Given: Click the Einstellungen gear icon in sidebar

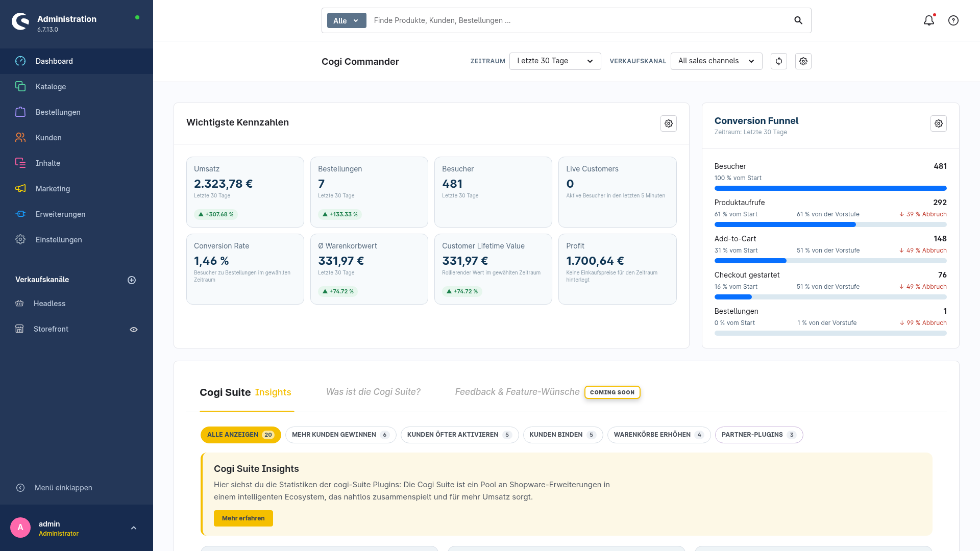Looking at the screenshot, I should click(20, 240).
